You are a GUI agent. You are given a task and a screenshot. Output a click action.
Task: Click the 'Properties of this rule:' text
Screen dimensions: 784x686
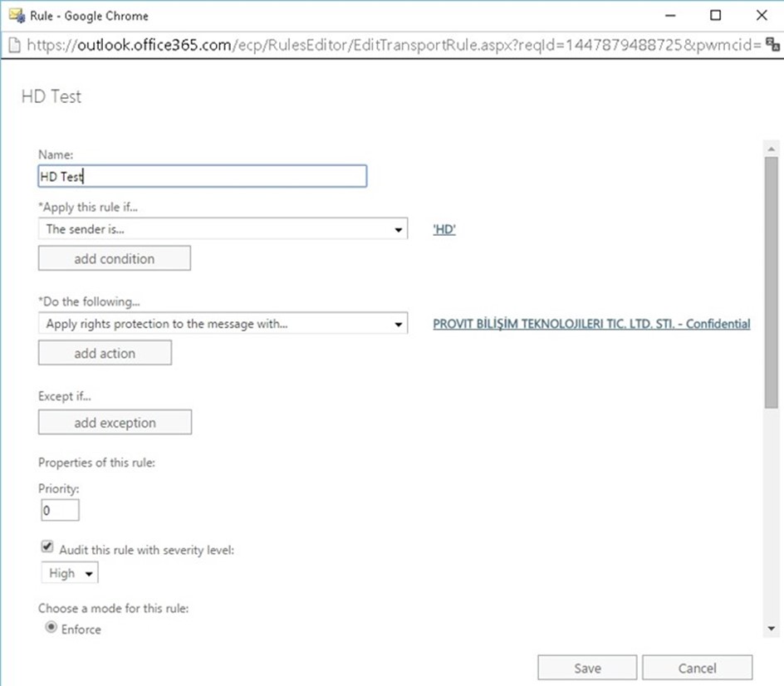click(x=96, y=463)
